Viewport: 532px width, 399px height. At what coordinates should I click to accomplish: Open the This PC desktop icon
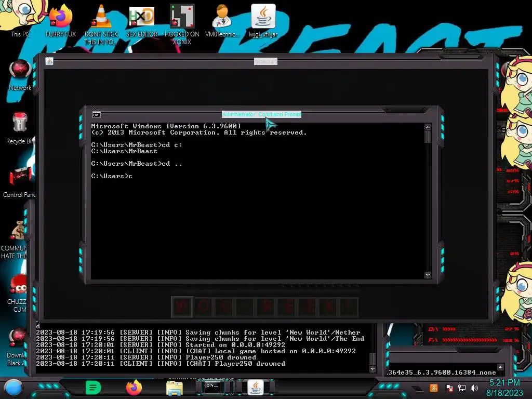tap(20, 19)
